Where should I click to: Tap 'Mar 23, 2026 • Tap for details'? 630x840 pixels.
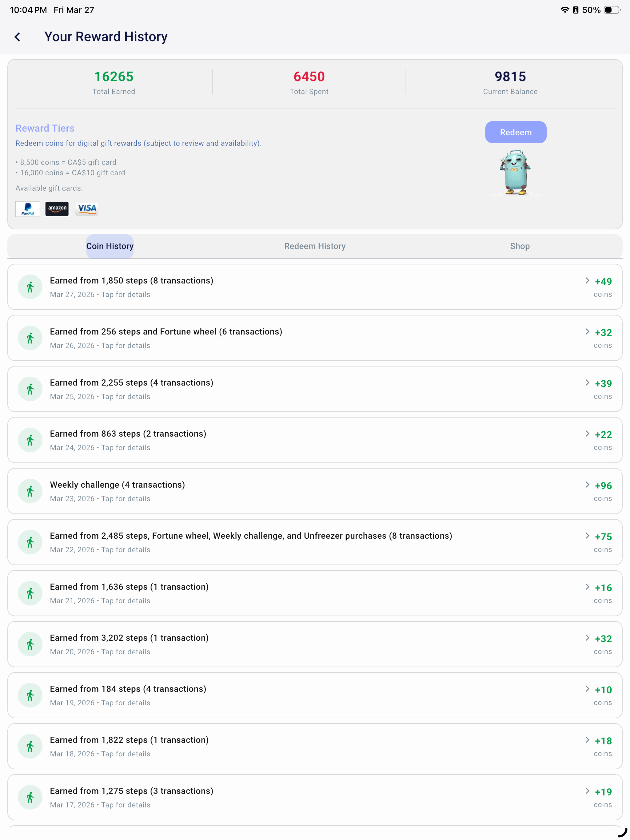click(100, 499)
